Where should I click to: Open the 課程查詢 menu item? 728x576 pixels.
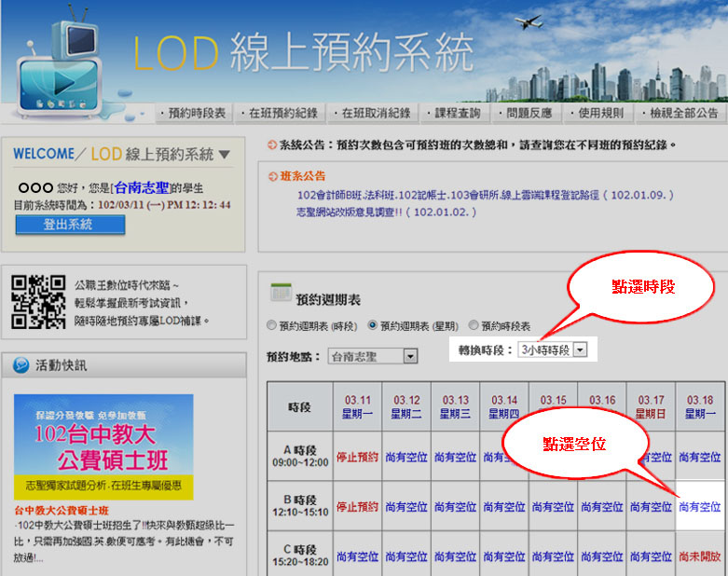(x=455, y=113)
